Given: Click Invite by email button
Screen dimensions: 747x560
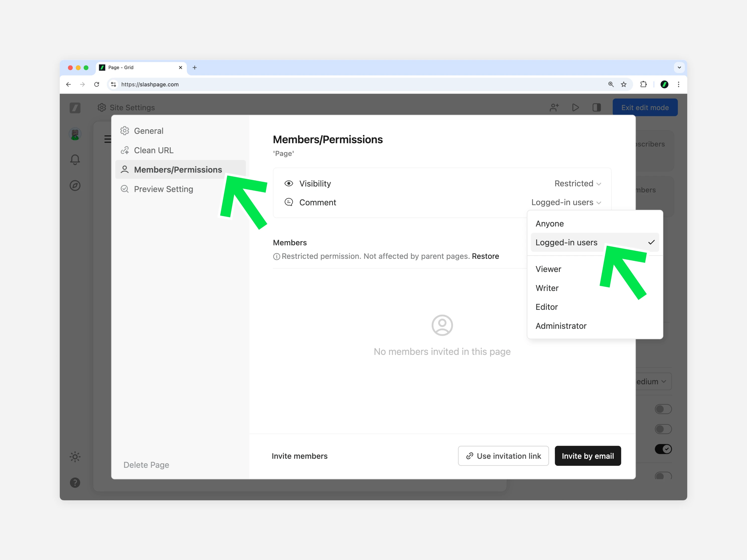Looking at the screenshot, I should pyautogui.click(x=588, y=456).
